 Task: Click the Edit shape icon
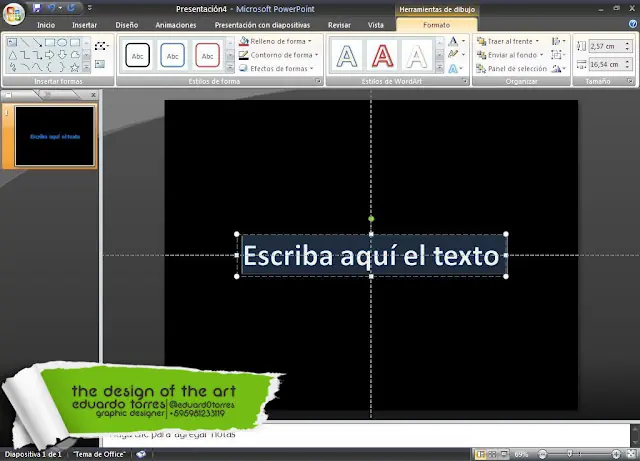click(x=100, y=46)
